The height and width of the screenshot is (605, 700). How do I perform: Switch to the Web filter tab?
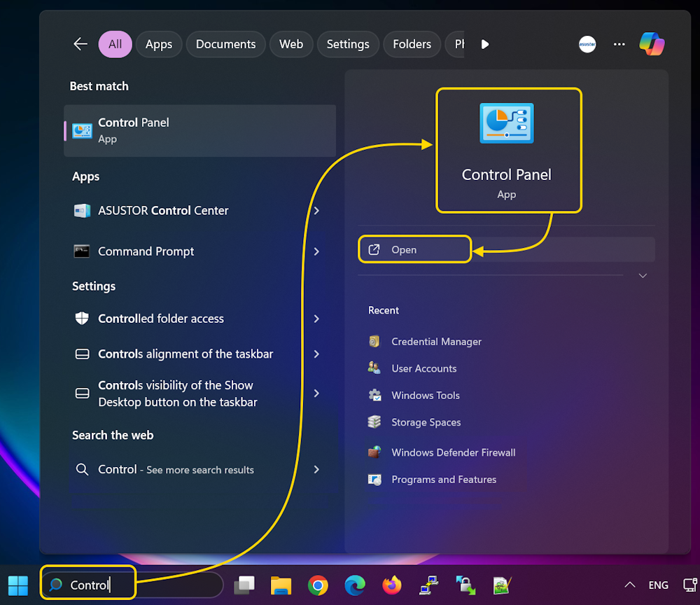(291, 44)
